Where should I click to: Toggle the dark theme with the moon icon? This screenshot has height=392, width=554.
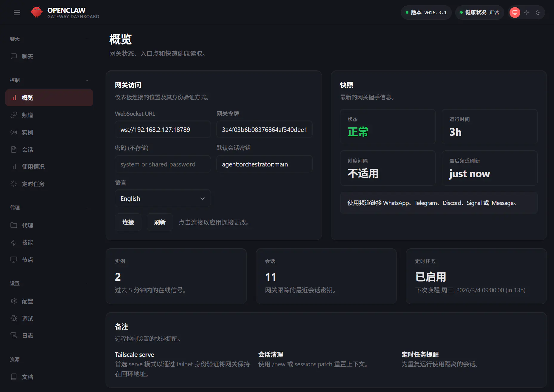538,13
